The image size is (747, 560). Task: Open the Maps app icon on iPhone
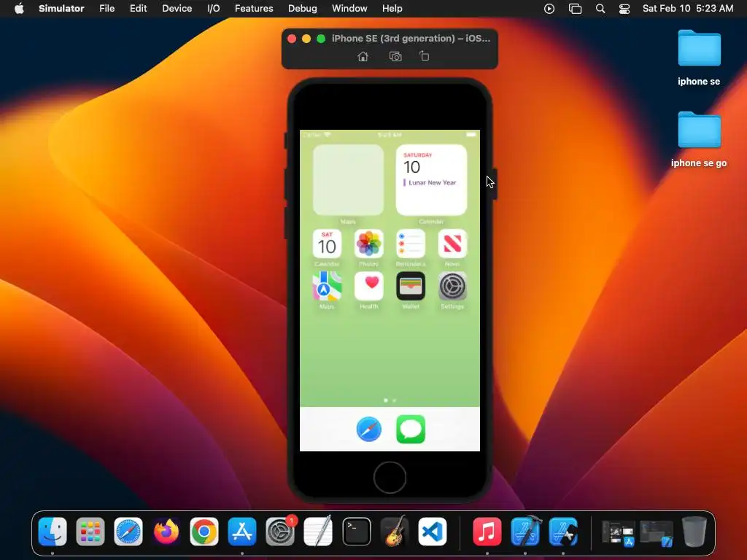pyautogui.click(x=327, y=286)
